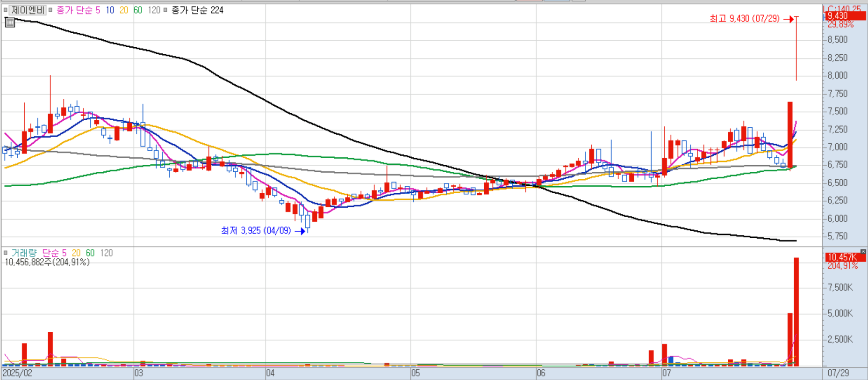This screenshot has height=380, width=868.
Task: Click the 05 month axis label
Action: coord(416,373)
